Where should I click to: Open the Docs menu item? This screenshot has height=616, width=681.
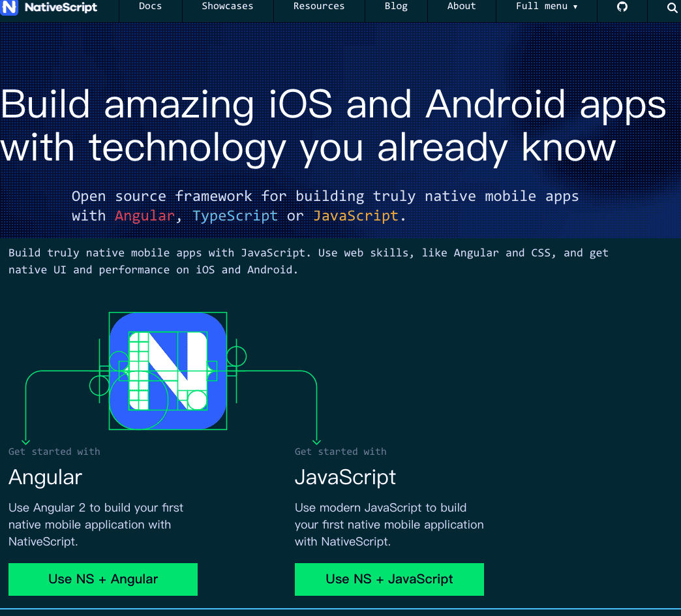click(150, 7)
